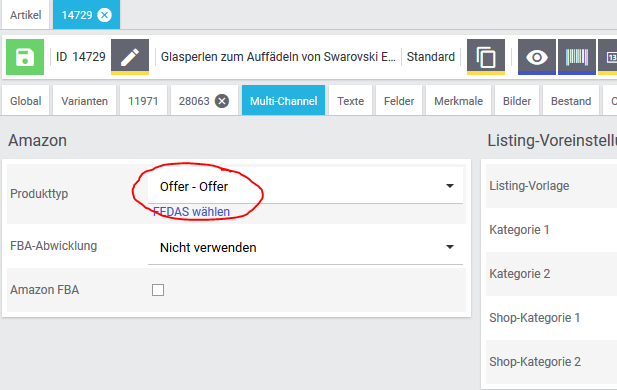Go to the Artikel main tab
617x390 pixels.
pyautogui.click(x=26, y=15)
